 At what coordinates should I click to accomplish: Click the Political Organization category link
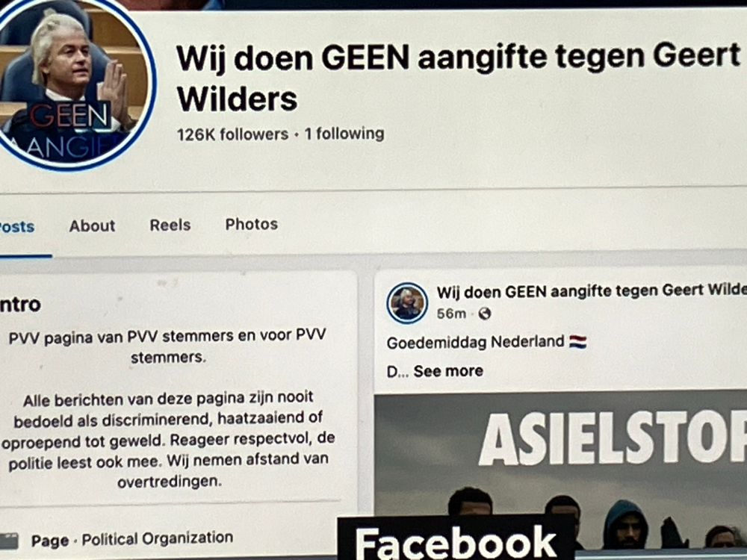[x=157, y=538]
